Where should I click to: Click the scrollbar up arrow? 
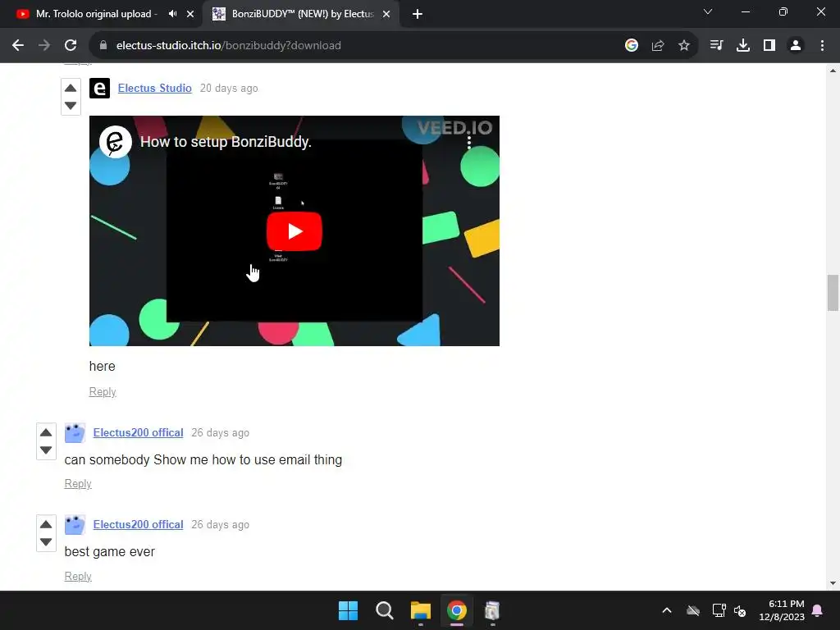pyautogui.click(x=833, y=71)
